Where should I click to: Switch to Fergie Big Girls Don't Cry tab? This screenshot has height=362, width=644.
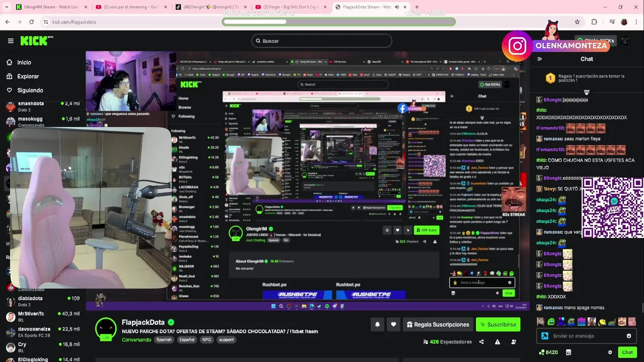tap(291, 7)
